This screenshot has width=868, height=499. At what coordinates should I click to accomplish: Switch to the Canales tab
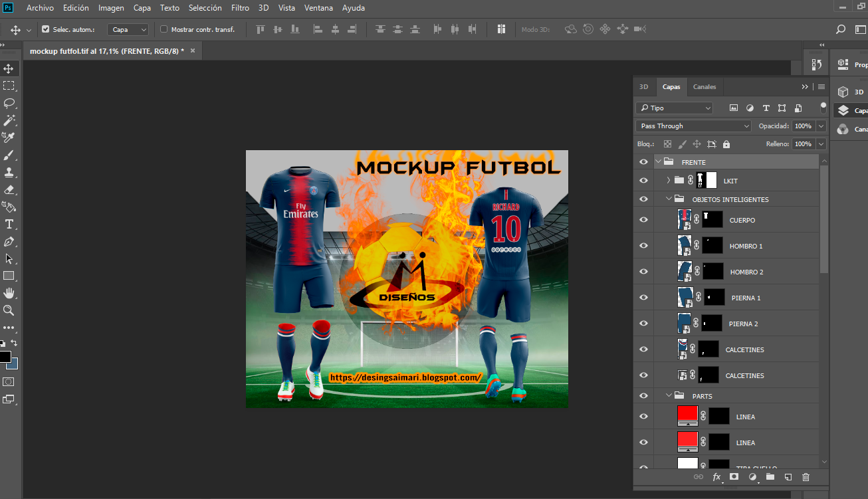pos(705,87)
